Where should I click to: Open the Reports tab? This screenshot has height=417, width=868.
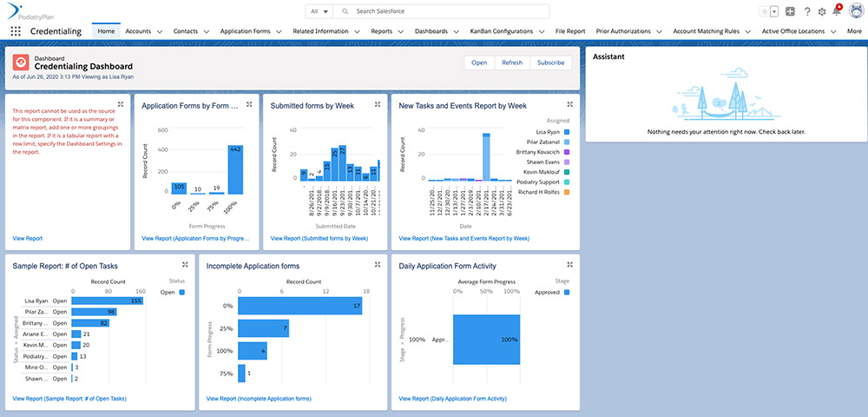point(381,31)
